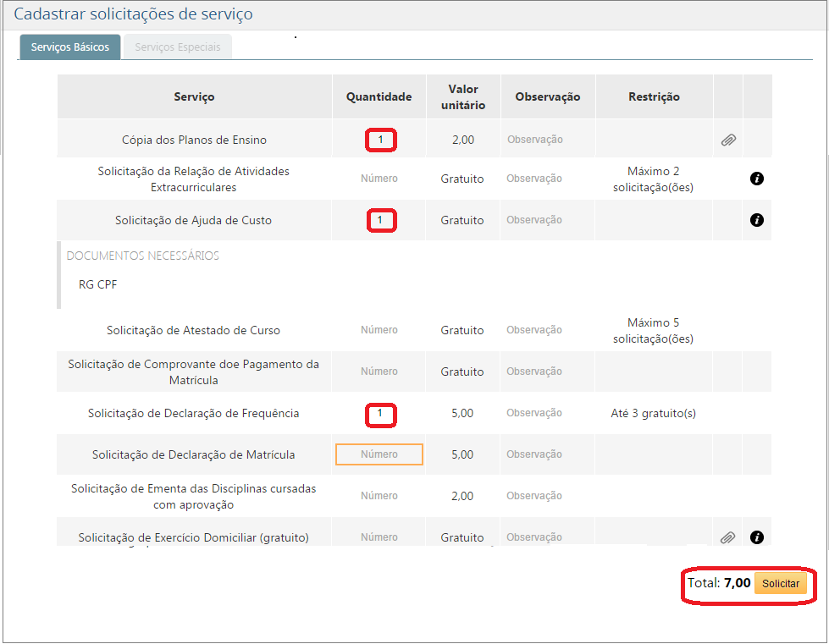Click info icon for Exercício Domiciliar row

(757, 537)
